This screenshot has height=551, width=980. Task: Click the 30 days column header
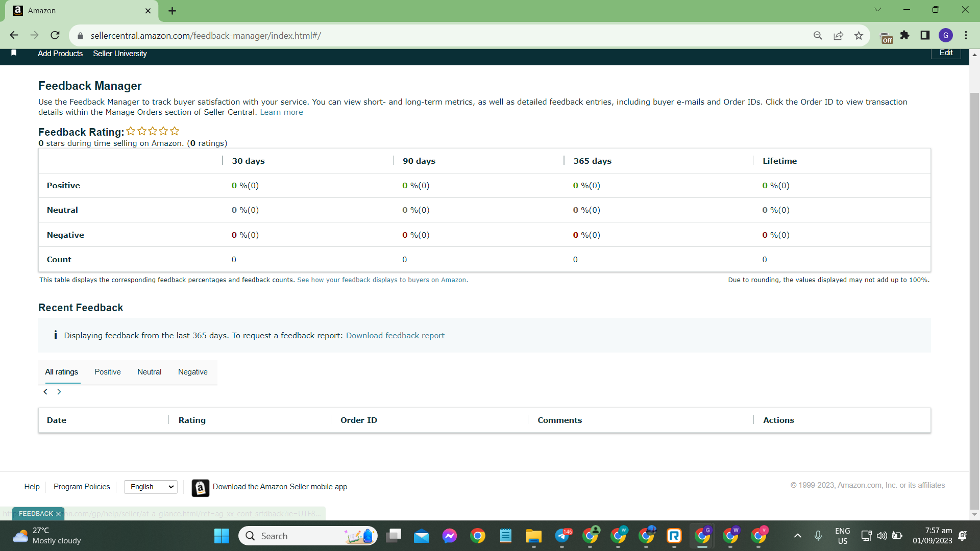pyautogui.click(x=248, y=161)
